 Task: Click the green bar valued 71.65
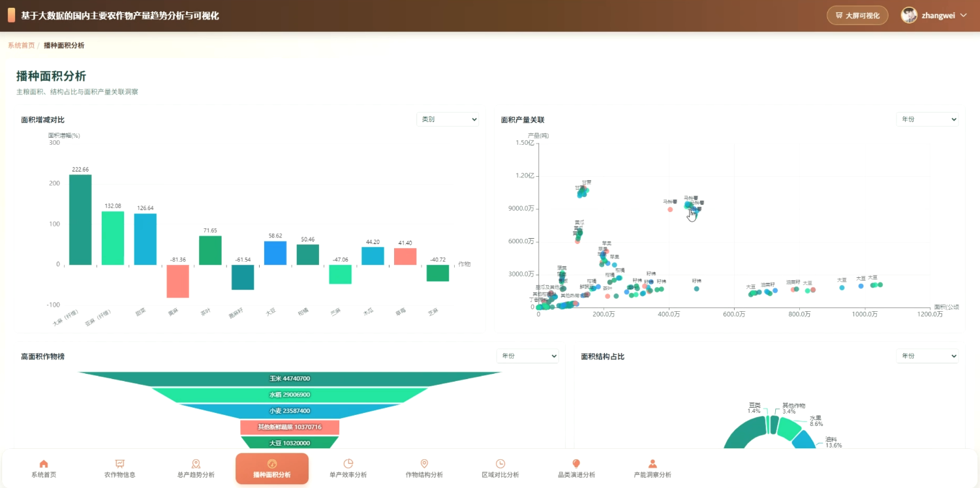[210, 251]
